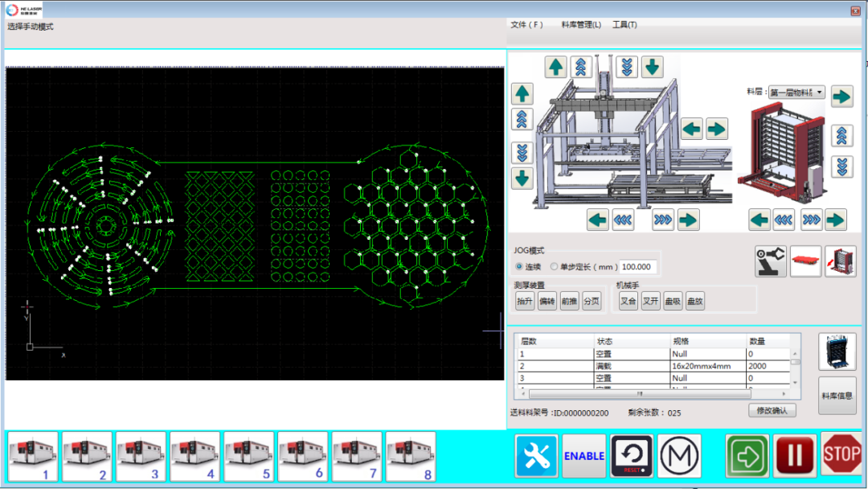This screenshot has height=489, width=868.
Task: Select the 连续 continuous JOG radio button
Action: click(x=519, y=266)
